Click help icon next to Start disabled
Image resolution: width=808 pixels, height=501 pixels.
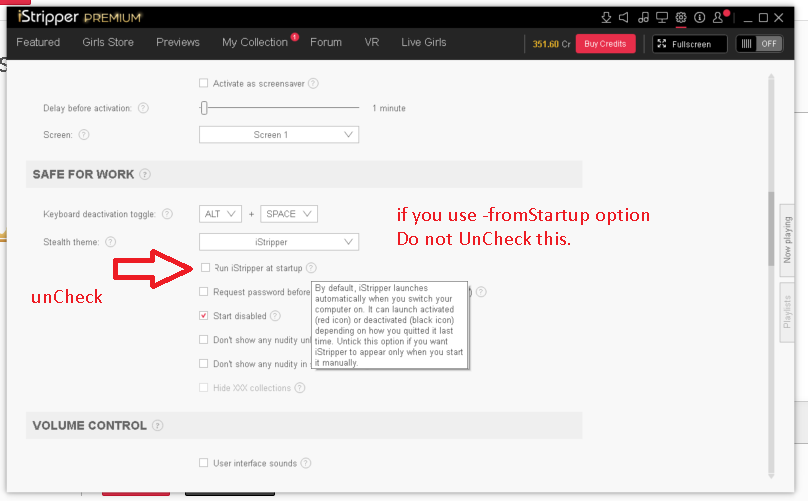pyautogui.click(x=276, y=316)
